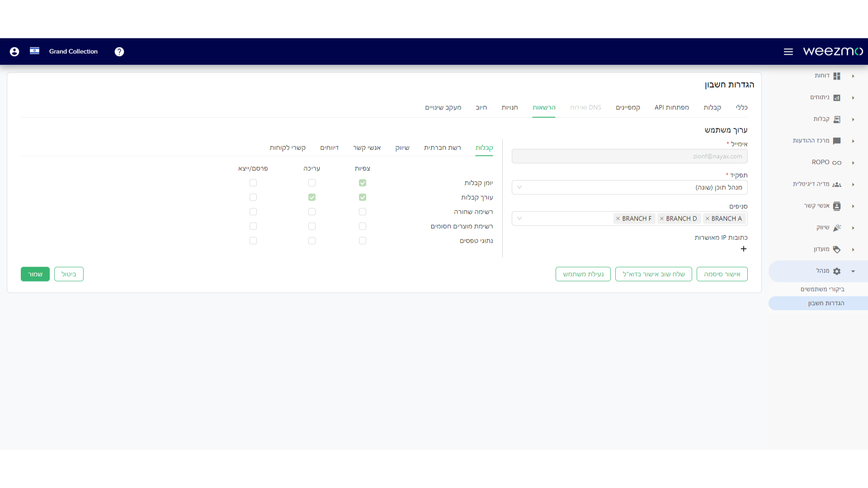Click שלח שוב אישור בדוא"ל button
This screenshot has height=488, width=868.
654,274
